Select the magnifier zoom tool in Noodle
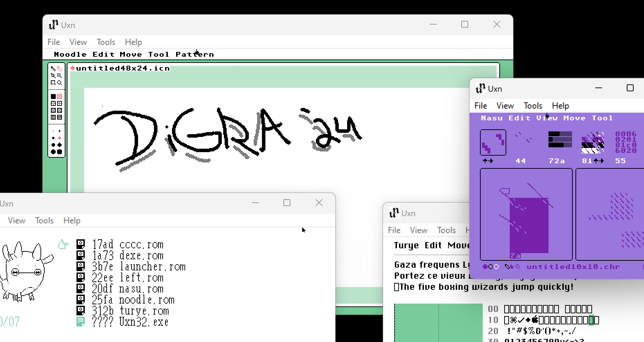Image resolution: width=644 pixels, height=342 pixels. click(60, 83)
